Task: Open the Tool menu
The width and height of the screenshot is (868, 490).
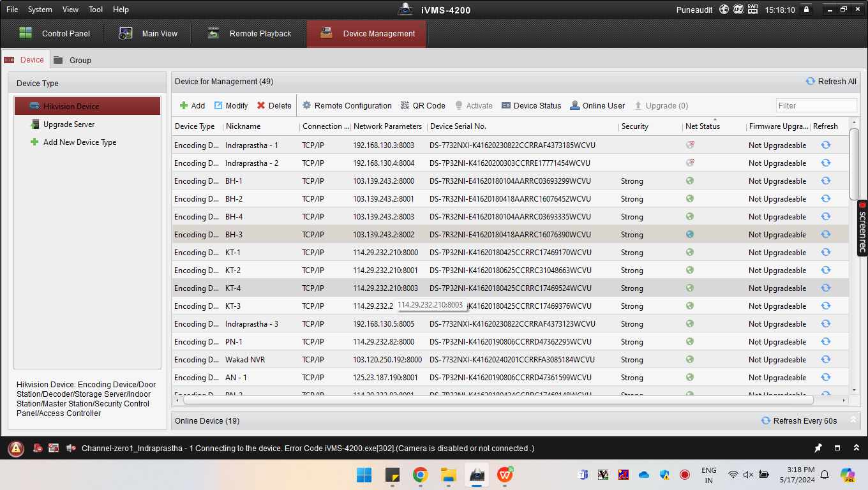Action: 96,10
